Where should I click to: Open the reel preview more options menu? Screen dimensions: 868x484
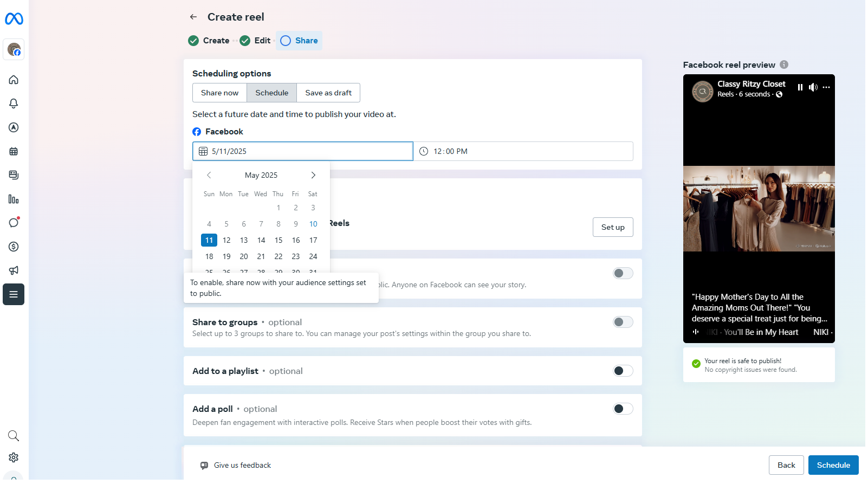(x=826, y=87)
